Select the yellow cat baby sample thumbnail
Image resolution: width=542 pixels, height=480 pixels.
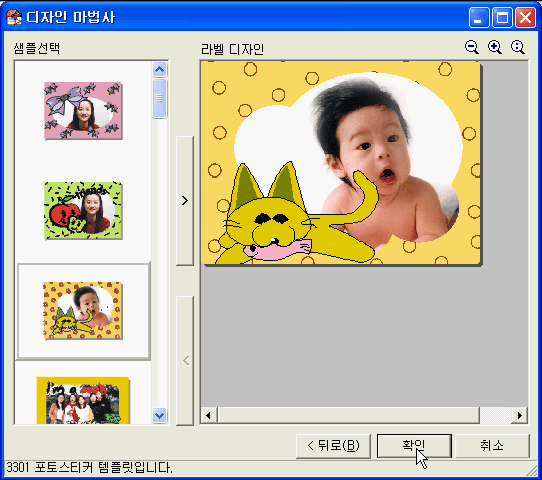point(83,311)
